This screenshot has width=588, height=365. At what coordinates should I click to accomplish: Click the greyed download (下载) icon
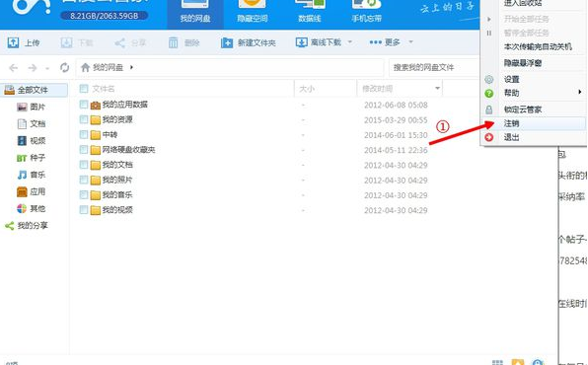tap(66, 42)
